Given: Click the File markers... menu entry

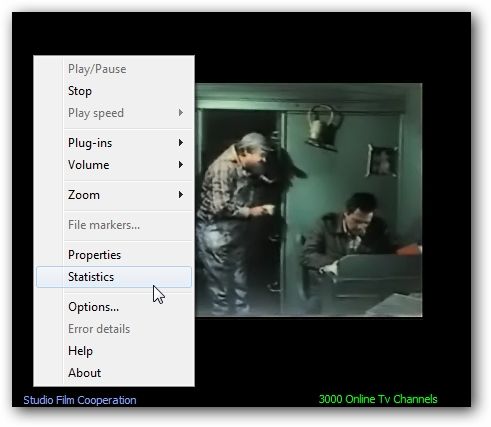Looking at the screenshot, I should (x=114, y=225).
